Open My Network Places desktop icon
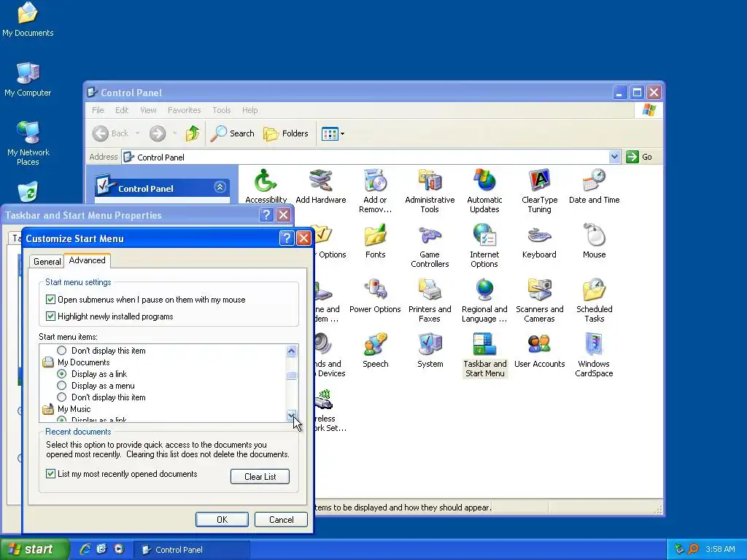Viewport: 747px width, 560px height. [x=28, y=143]
